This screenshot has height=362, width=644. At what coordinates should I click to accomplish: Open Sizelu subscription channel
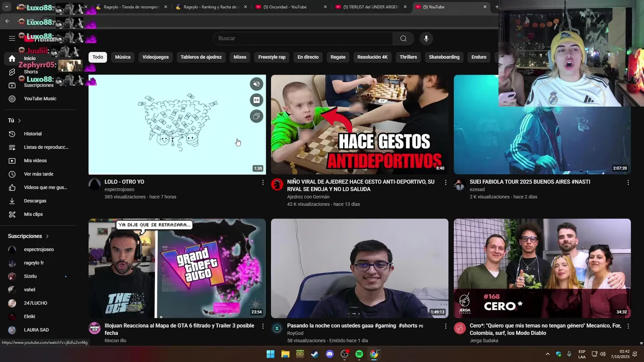click(40, 276)
